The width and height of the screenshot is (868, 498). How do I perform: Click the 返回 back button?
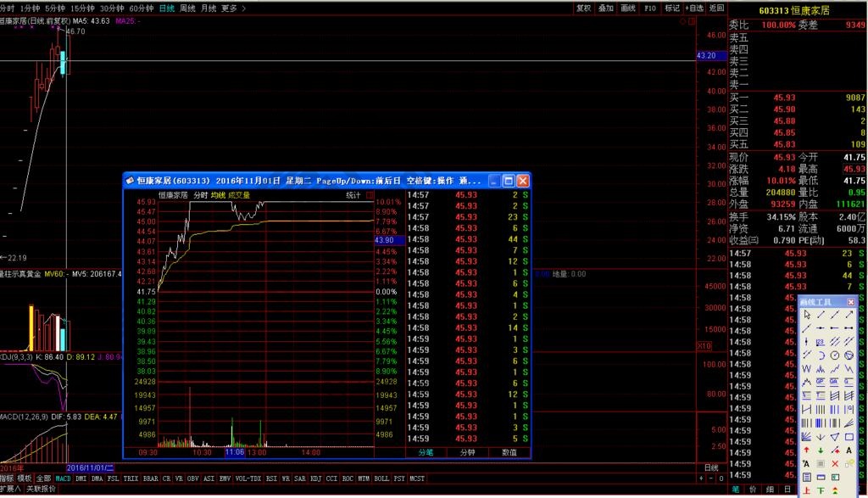pos(716,8)
